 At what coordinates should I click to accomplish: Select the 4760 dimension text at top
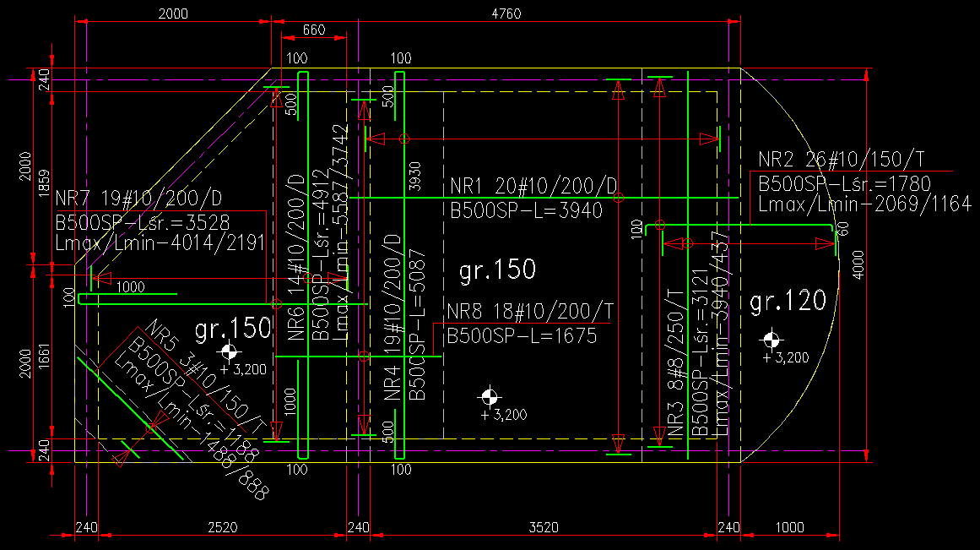(x=506, y=14)
